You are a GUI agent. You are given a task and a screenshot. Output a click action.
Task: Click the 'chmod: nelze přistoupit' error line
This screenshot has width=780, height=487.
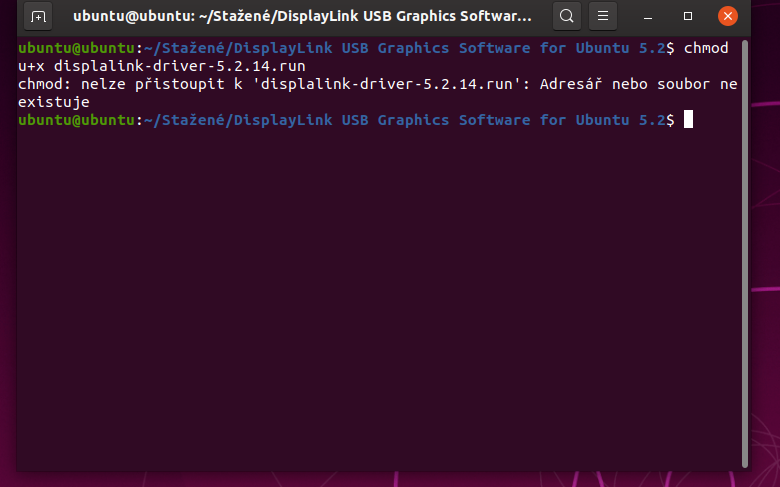click(x=378, y=84)
